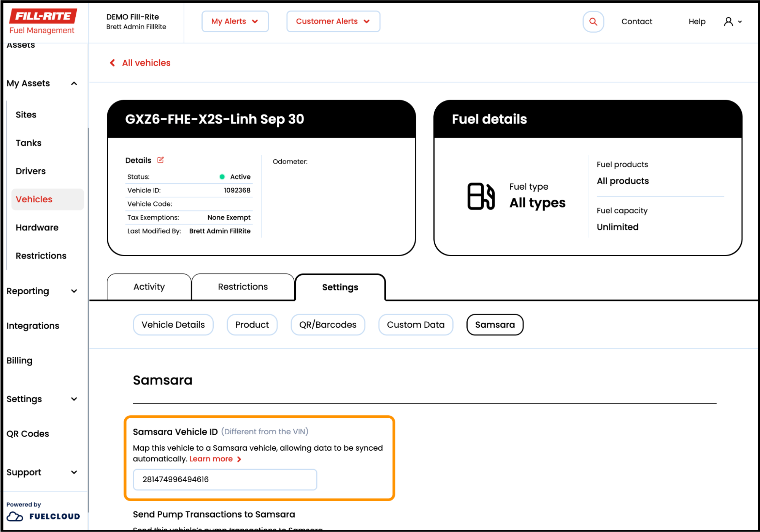Click the back chevron beside All vehicles

click(113, 63)
